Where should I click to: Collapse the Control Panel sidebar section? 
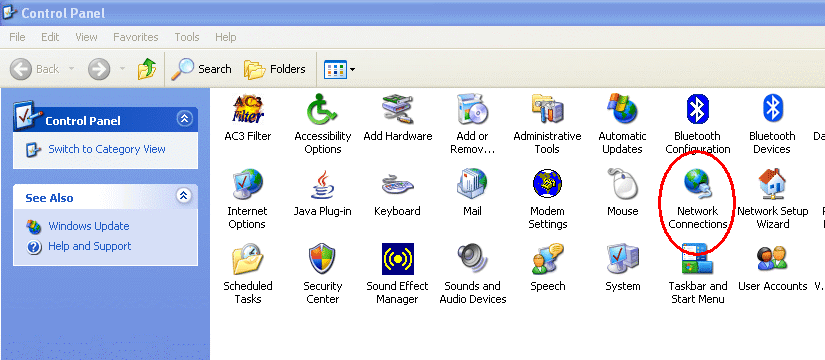pos(184,119)
